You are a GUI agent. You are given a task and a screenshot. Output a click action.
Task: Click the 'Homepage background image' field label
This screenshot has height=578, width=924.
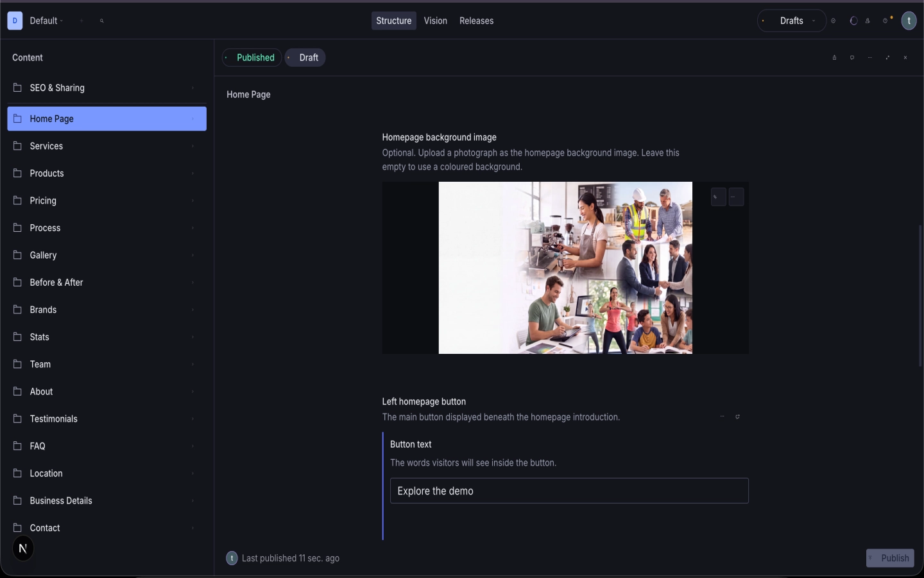click(440, 137)
